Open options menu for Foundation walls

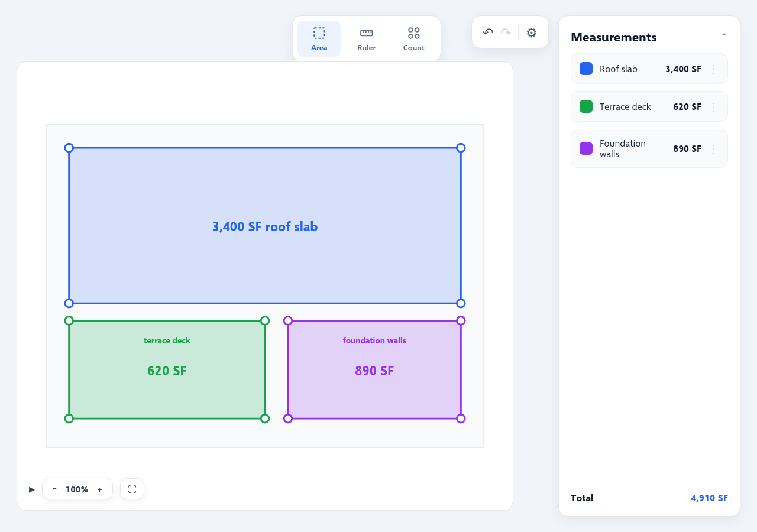pos(714,149)
